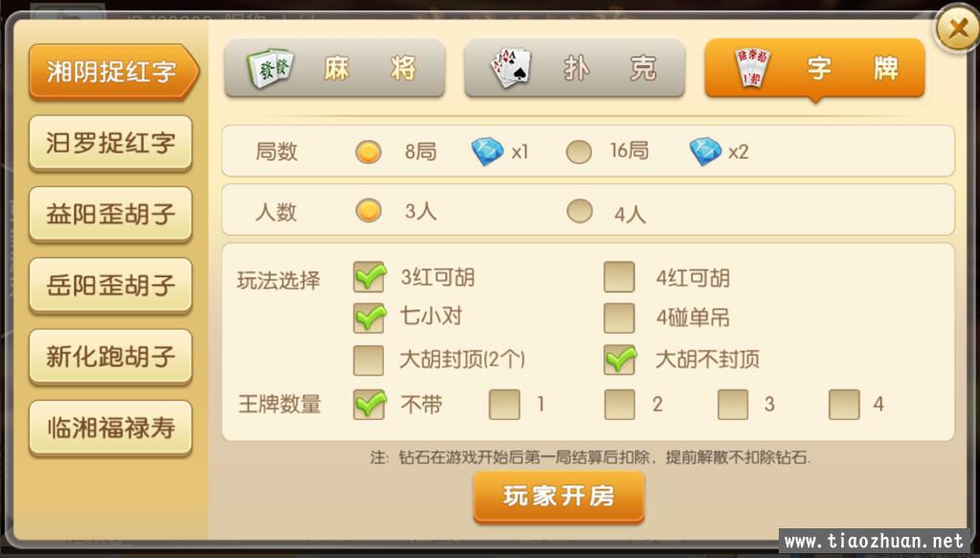The width and height of the screenshot is (980, 558).
Task: Select 3人 player count radio
Action: tap(368, 212)
